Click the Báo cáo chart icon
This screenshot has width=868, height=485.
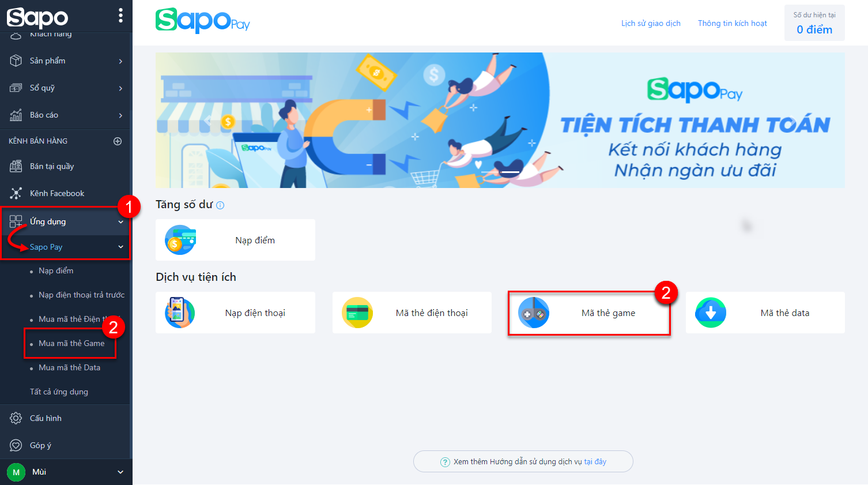[x=16, y=115]
